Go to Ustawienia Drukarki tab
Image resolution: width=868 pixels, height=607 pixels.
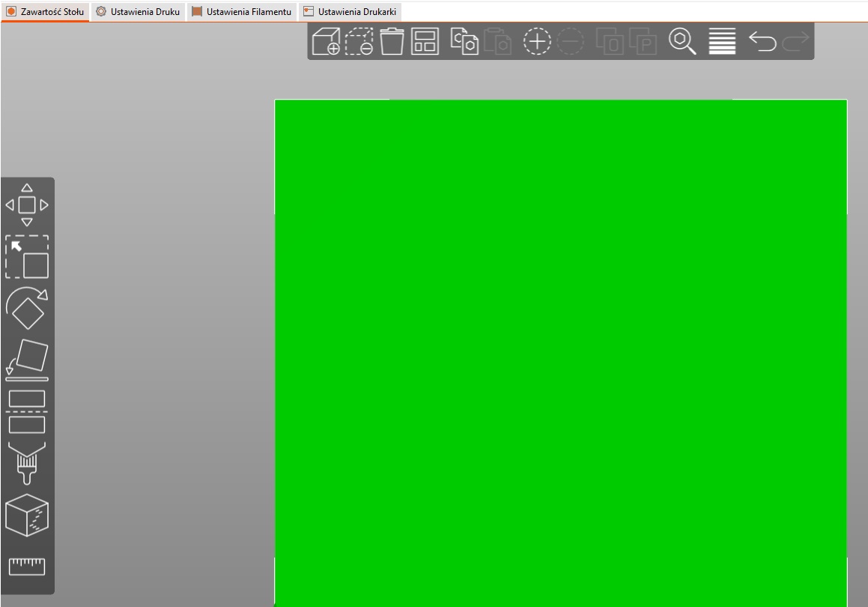coord(350,12)
